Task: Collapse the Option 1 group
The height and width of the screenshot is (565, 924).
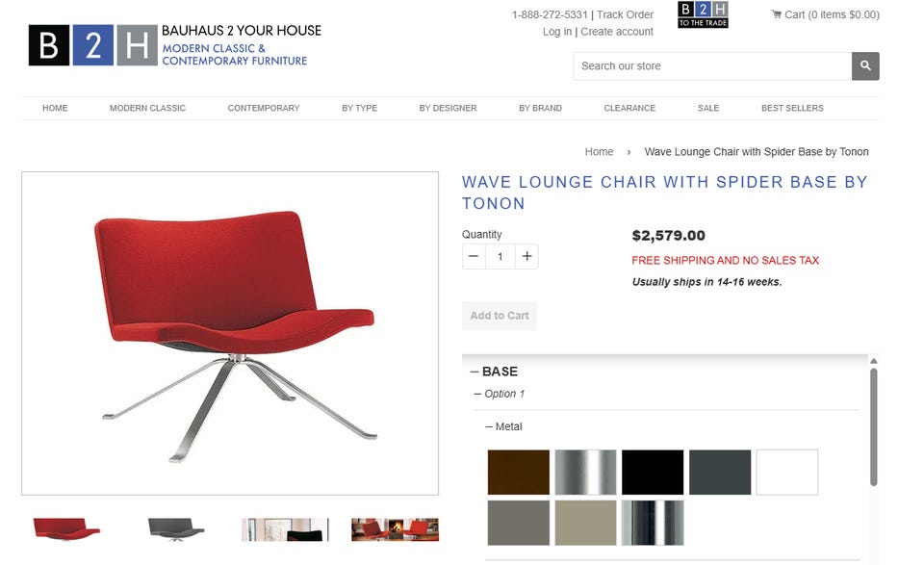Action: 500,394
